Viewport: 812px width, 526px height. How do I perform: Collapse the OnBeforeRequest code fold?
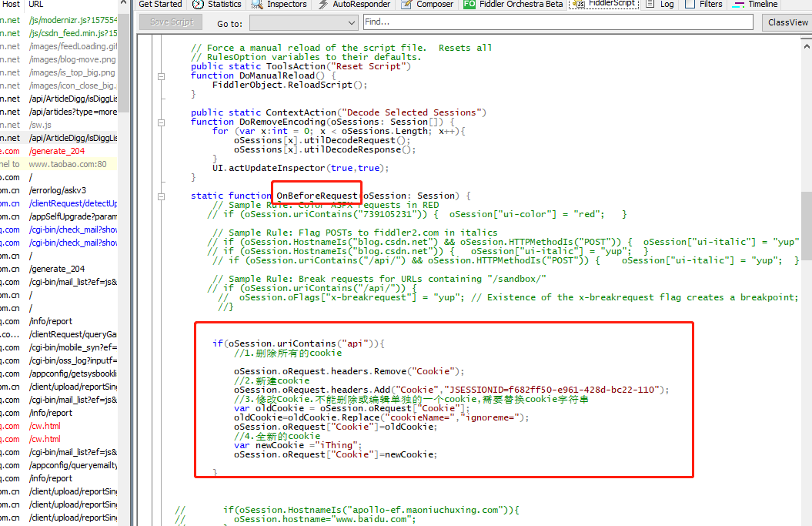tap(161, 196)
